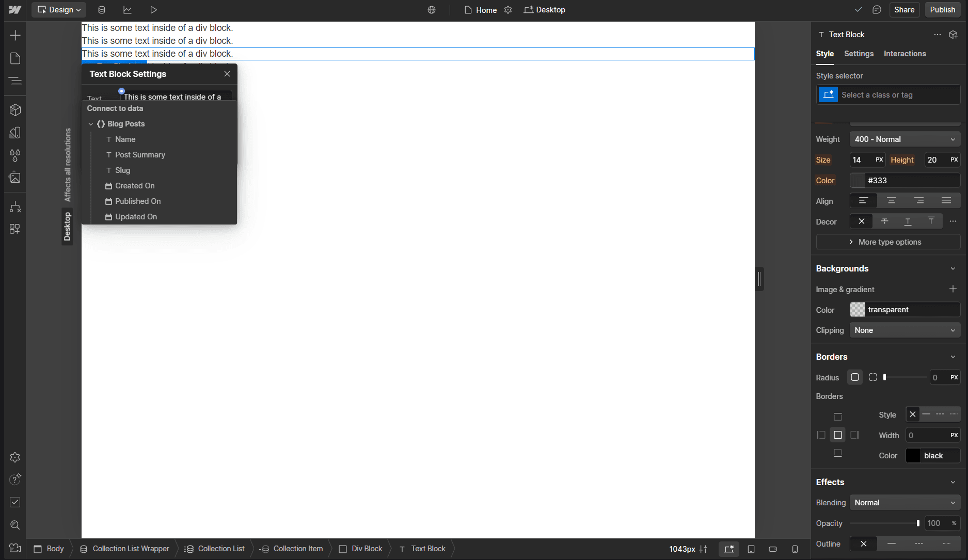Click the globe localization icon
This screenshot has height=560, width=968.
point(432,10)
